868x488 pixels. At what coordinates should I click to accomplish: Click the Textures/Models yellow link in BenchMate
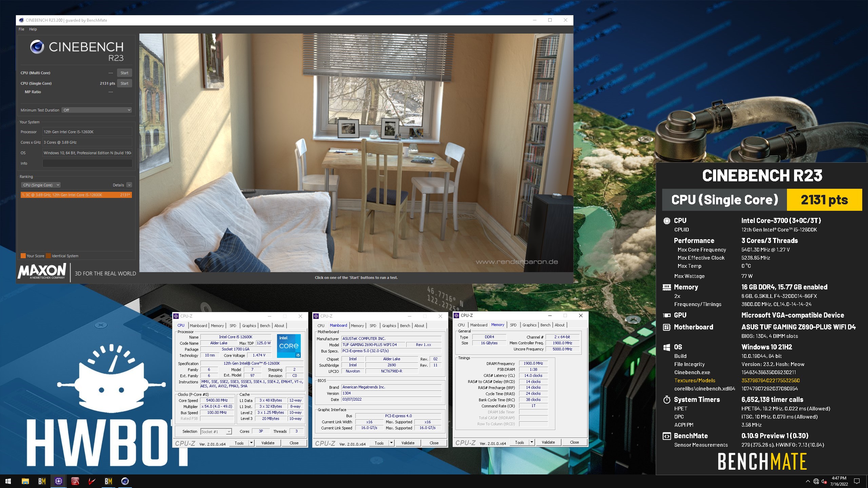tap(695, 381)
